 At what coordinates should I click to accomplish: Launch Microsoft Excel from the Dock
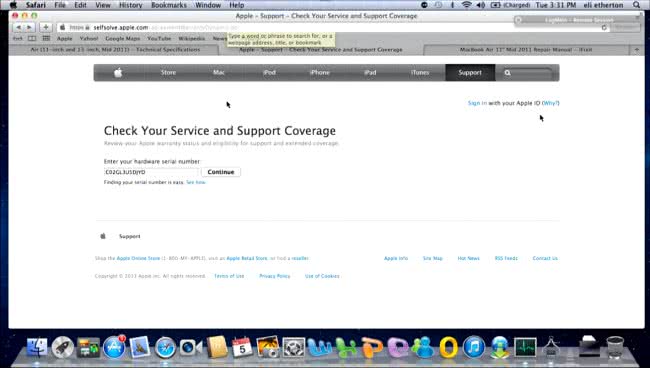coord(346,347)
